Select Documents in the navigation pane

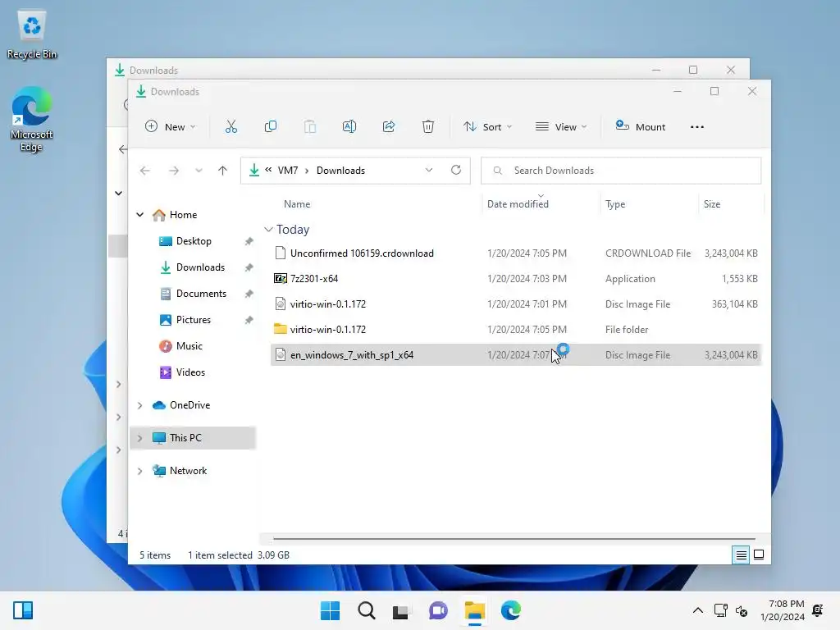point(201,294)
